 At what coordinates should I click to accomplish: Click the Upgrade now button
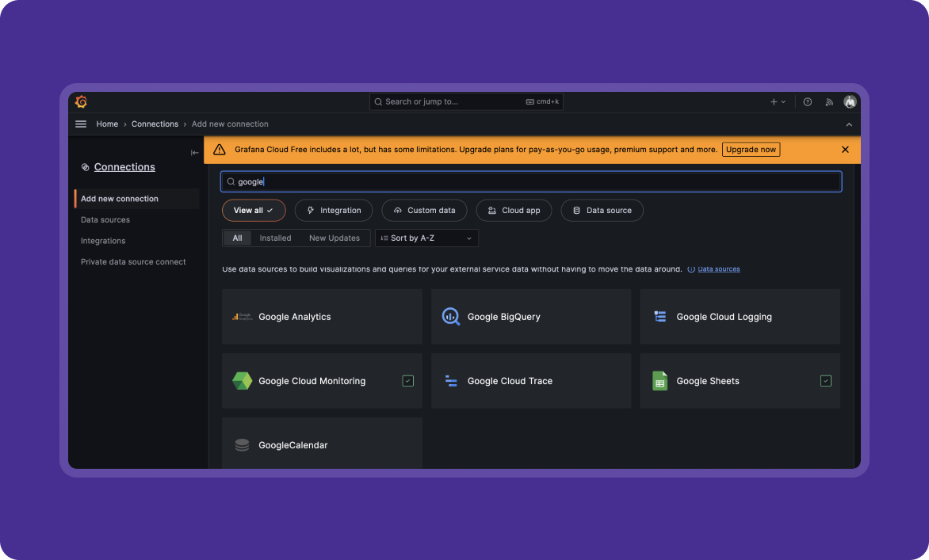pos(751,150)
